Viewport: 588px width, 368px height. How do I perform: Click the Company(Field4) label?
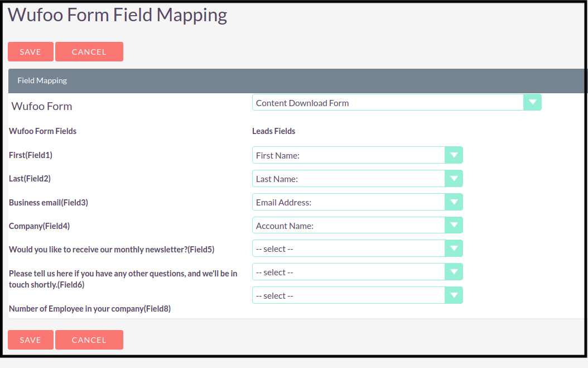[x=40, y=226]
